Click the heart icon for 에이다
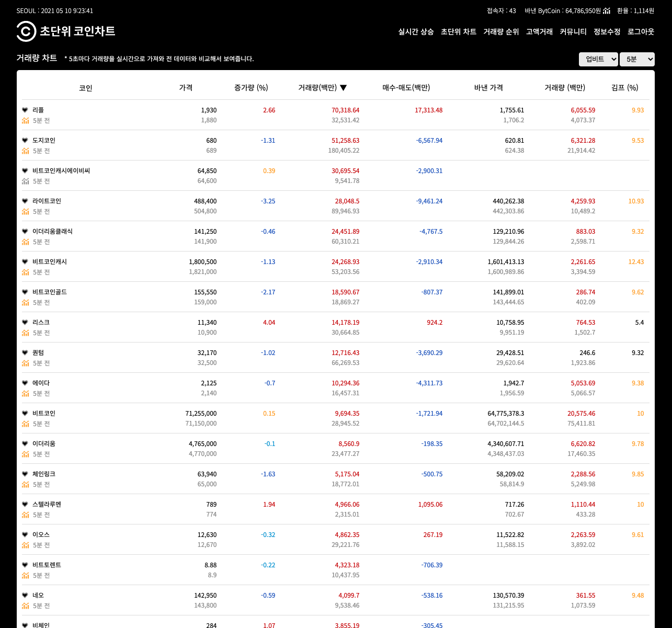 point(25,383)
